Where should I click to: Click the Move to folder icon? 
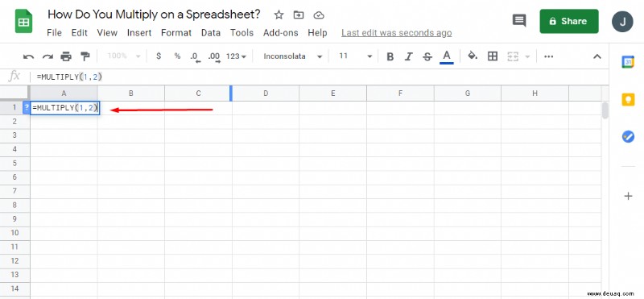coord(299,15)
